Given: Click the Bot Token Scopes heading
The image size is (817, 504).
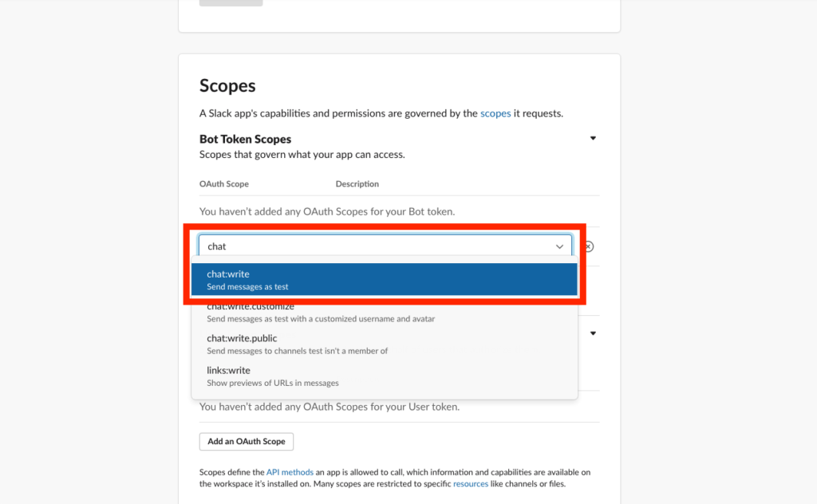Looking at the screenshot, I should click(x=245, y=139).
